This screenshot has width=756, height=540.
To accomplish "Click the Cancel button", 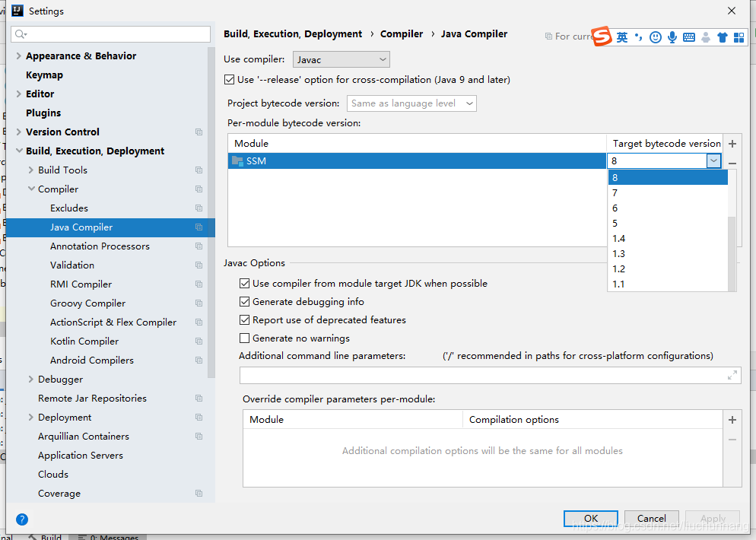I will point(651,519).
